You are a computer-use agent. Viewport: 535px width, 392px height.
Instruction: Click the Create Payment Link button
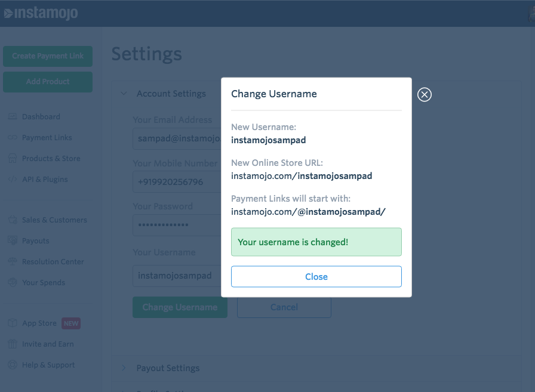[x=48, y=56]
